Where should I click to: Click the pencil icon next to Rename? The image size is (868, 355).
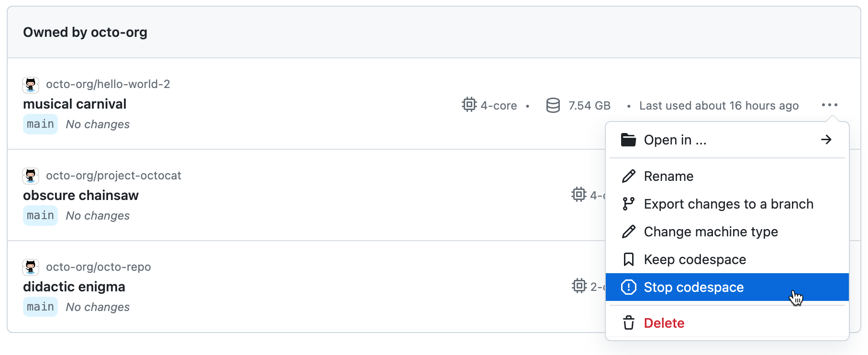click(628, 176)
